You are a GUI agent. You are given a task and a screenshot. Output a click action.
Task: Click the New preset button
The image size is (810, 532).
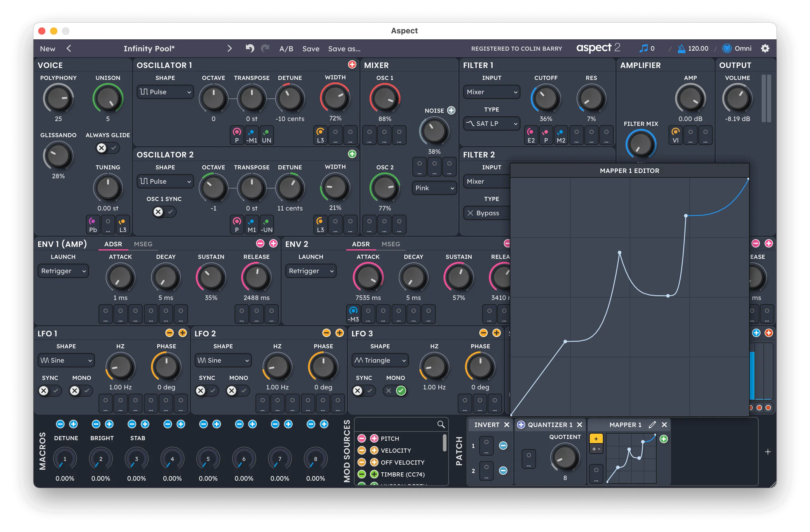[x=47, y=49]
